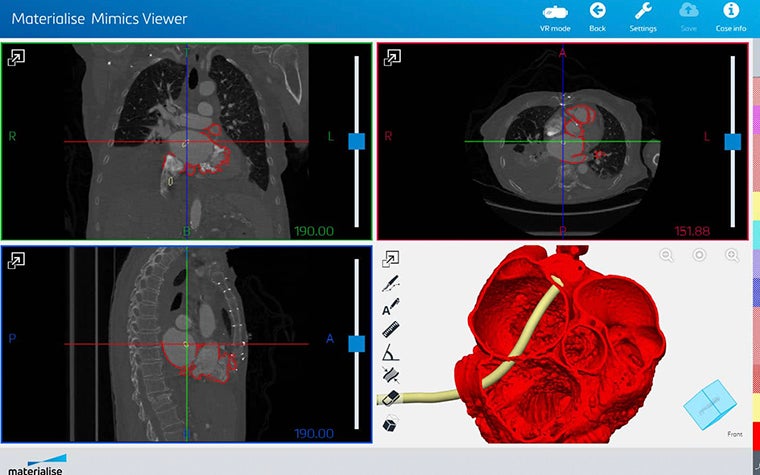Image resolution: width=760 pixels, height=475 pixels.
Task: Select the drawing pen tool in 3D view
Action: [x=392, y=282]
